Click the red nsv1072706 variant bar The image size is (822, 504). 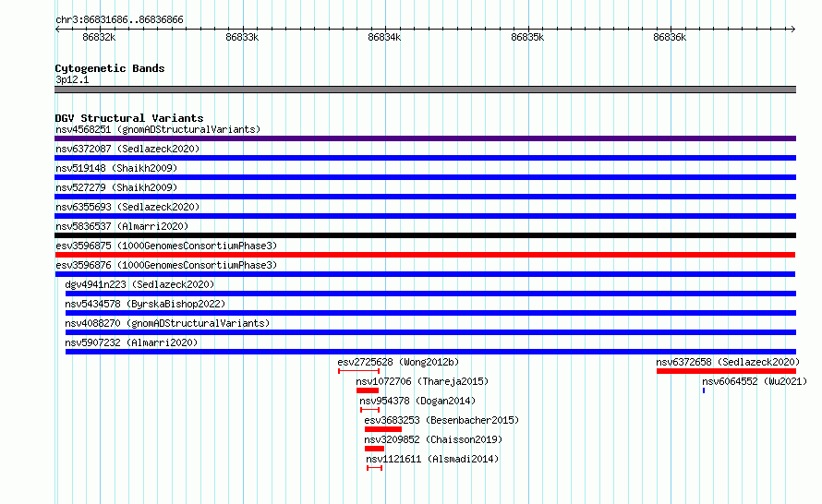click(x=368, y=390)
